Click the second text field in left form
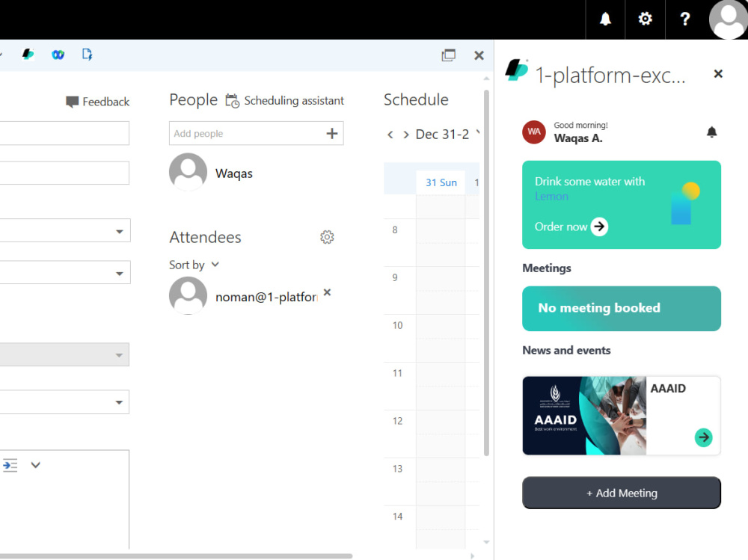The image size is (748, 560). (64, 173)
